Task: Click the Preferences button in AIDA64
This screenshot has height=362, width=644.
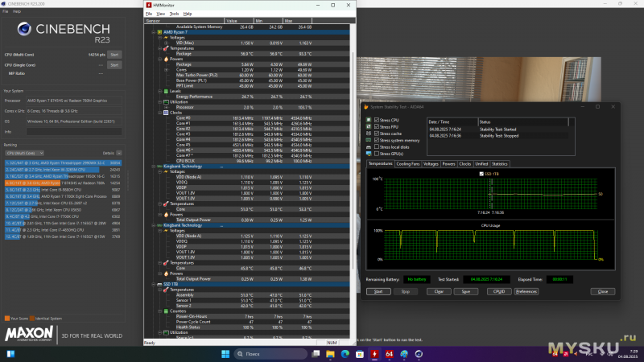Action: tap(526, 291)
